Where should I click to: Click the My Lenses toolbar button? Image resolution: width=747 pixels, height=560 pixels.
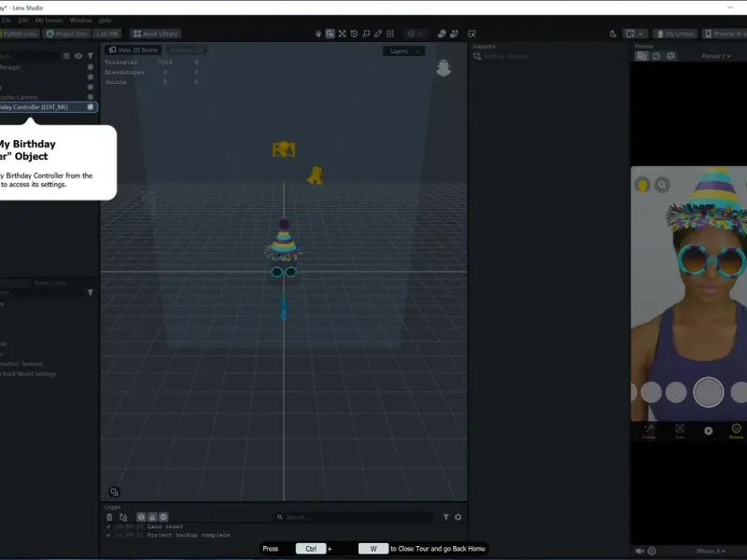click(x=675, y=34)
